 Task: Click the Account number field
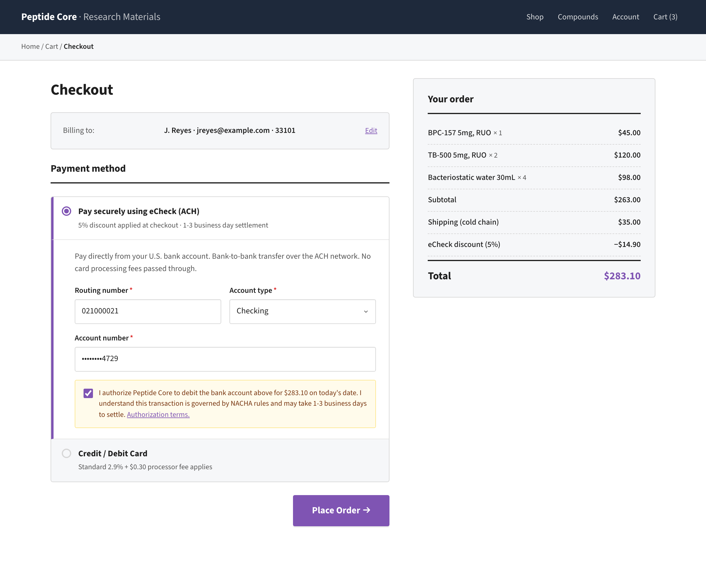point(225,359)
